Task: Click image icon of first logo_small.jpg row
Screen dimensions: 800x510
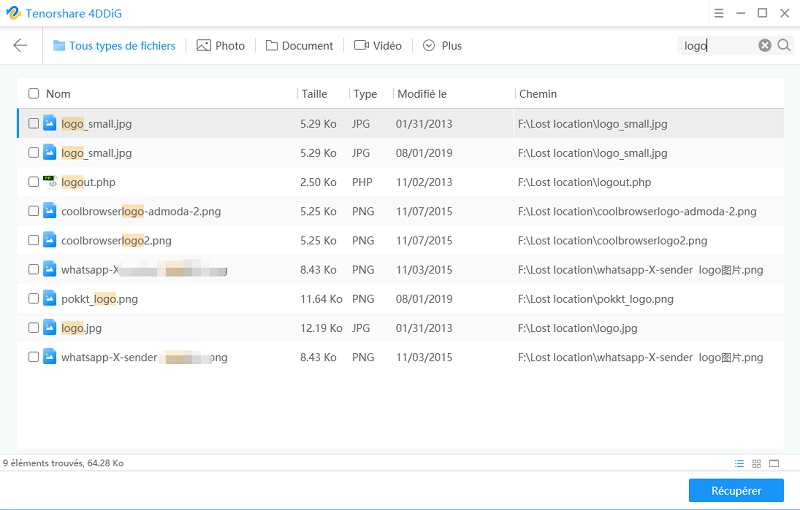Action: (x=49, y=123)
